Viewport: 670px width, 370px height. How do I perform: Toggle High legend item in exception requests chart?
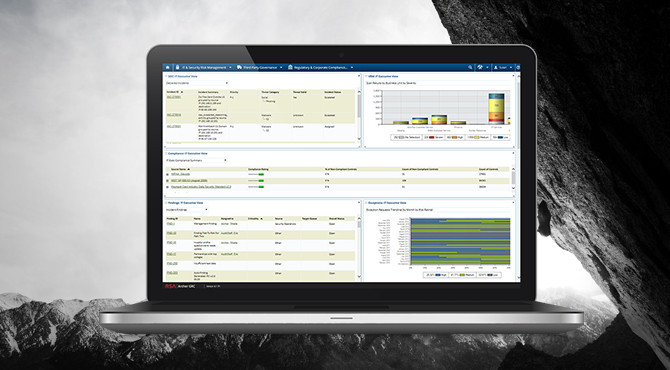click(x=436, y=275)
